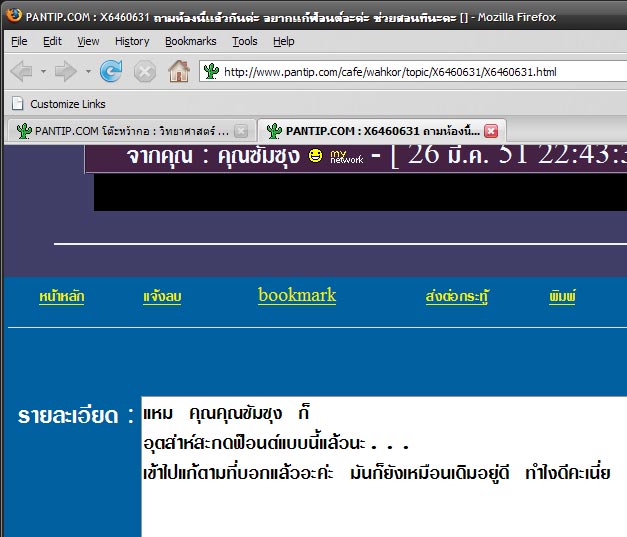Image resolution: width=627 pixels, height=537 pixels.
Task: Click inside the รายละเอียด text area
Action: point(384,467)
